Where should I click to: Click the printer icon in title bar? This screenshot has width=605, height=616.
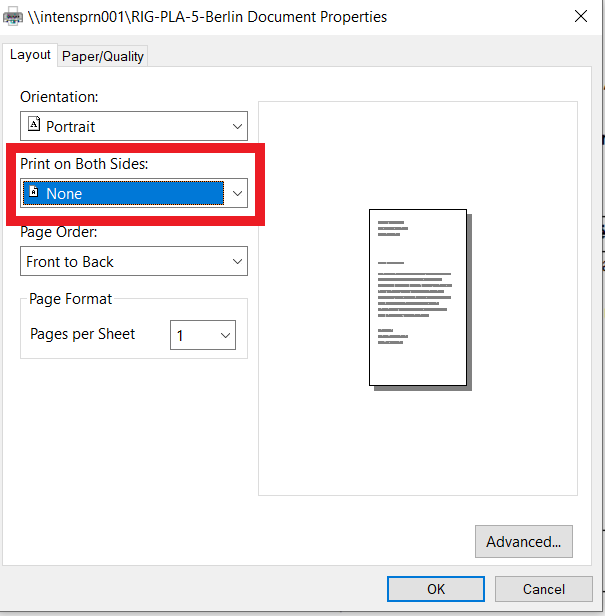pos(13,17)
